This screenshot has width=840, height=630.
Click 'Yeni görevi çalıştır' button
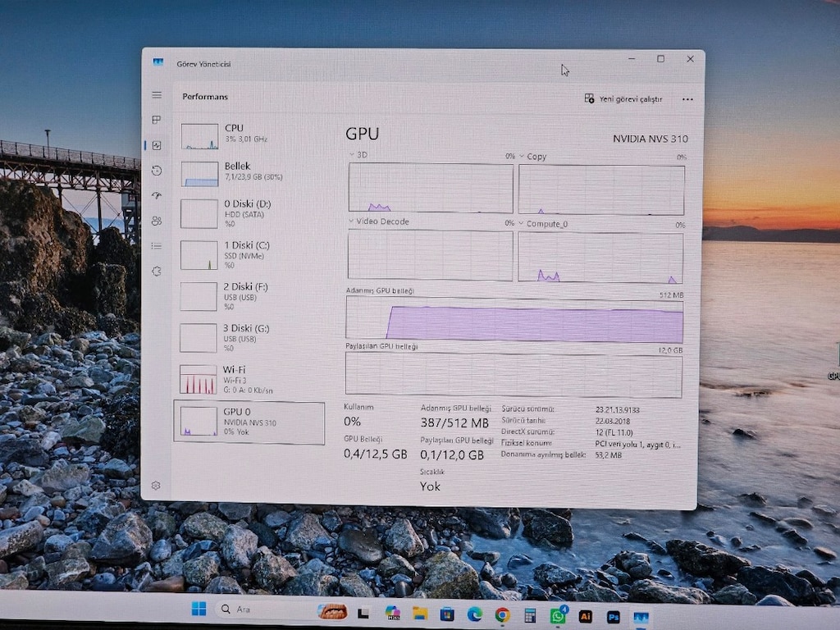tap(623, 98)
